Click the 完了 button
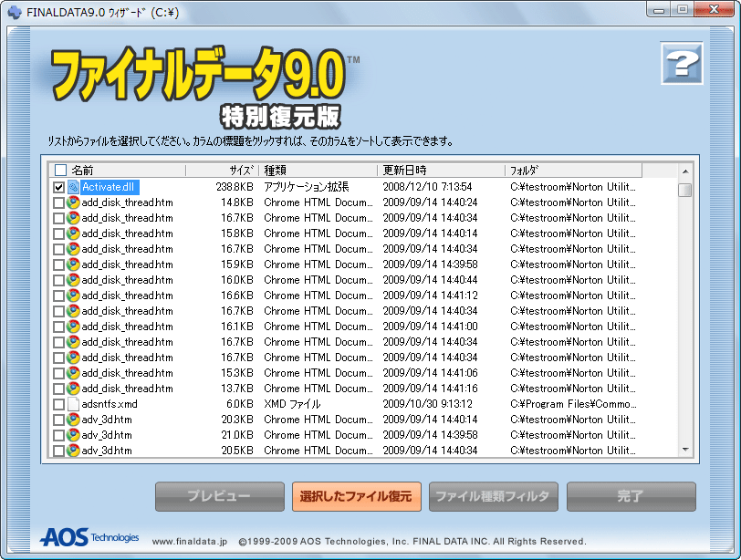The image size is (741, 560). [631, 496]
